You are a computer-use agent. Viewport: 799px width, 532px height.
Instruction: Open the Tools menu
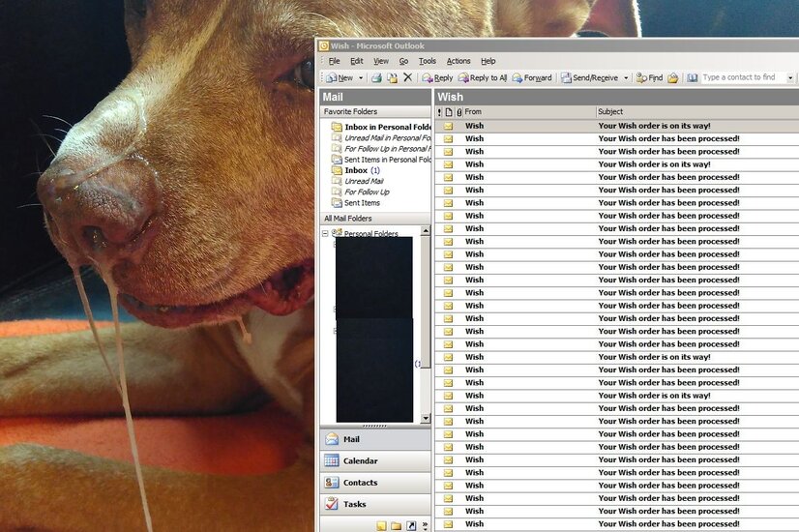pos(428,61)
